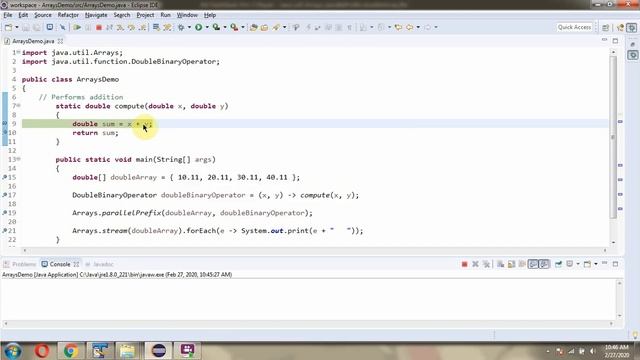Viewport: 640px width, 360px height.
Task: Click the green Run button
Action: (x=198, y=27)
